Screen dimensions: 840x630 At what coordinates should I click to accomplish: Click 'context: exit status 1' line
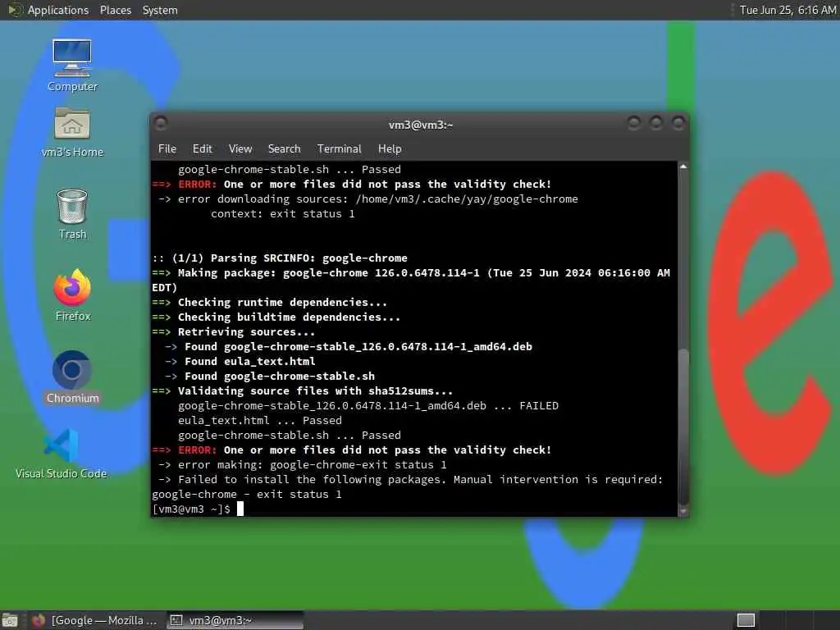pyautogui.click(x=282, y=214)
